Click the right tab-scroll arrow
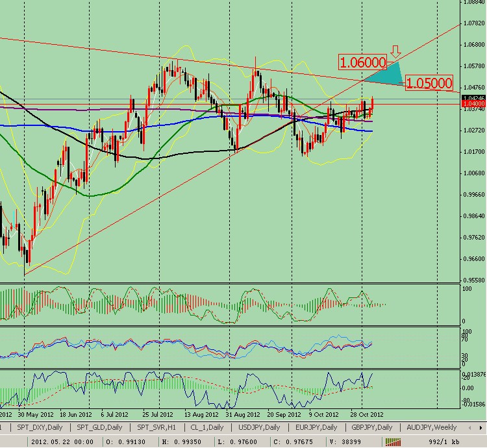The width and height of the screenshot is (487, 448). click(481, 428)
